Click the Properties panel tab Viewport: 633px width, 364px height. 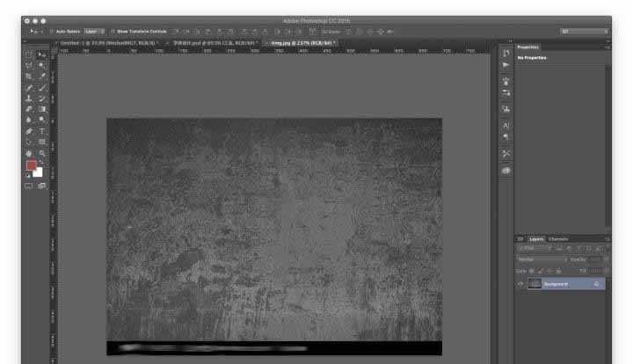528,47
